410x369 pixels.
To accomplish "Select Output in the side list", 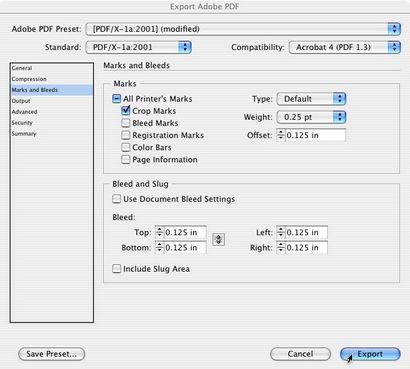I will (52, 101).
